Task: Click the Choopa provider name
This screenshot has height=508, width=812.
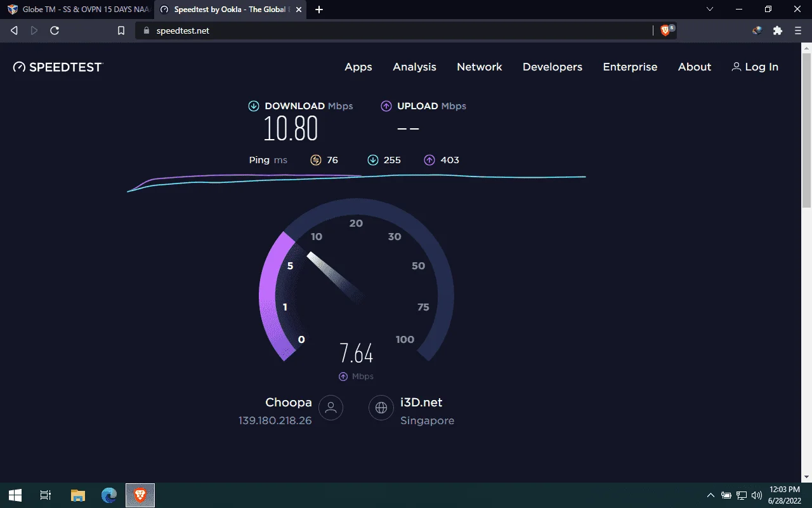Action: pos(289,402)
